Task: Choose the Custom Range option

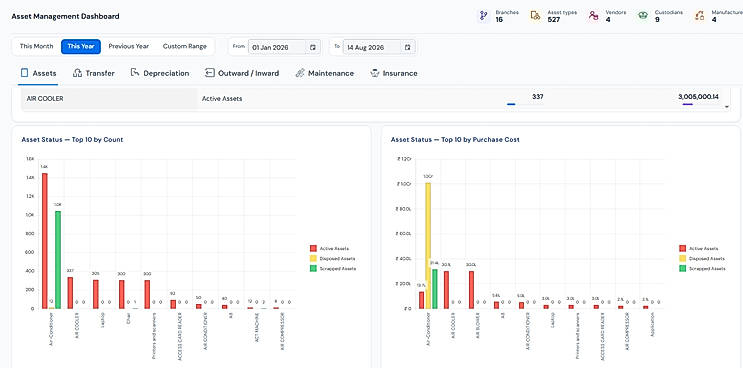Action: click(185, 46)
